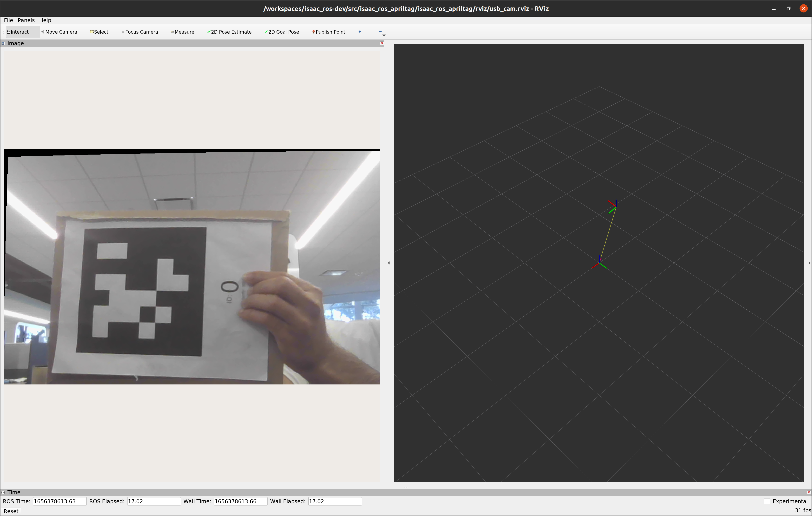Screen dimensions: 812x516
Task: Activate the 2D Pose Estimate tool
Action: click(x=230, y=32)
